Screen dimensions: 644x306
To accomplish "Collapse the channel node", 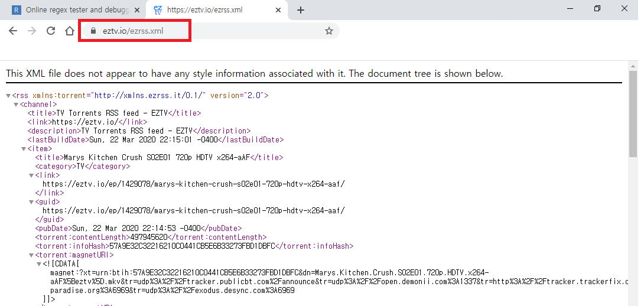I will pos(16,105).
